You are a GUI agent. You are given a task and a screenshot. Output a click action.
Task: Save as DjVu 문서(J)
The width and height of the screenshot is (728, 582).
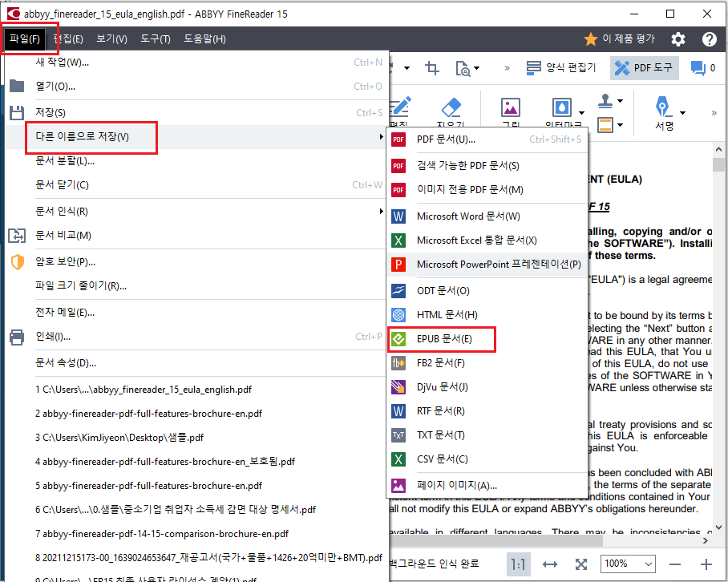[x=487, y=387]
